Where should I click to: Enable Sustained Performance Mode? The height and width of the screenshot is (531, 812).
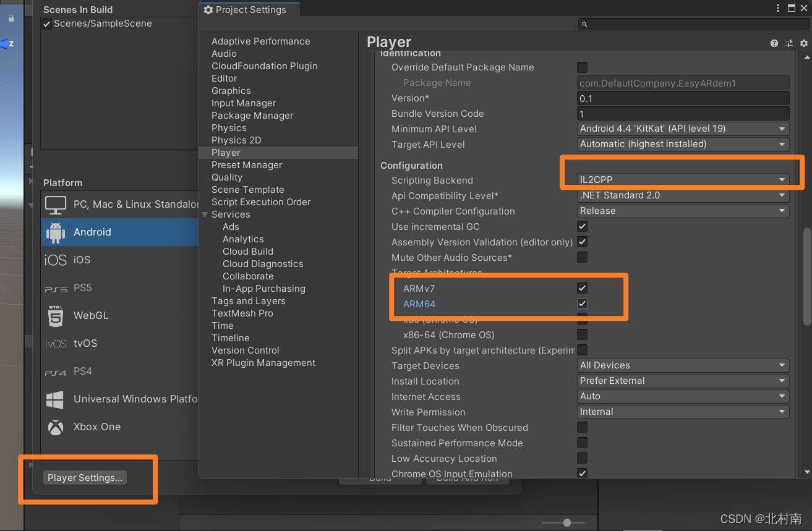point(582,443)
